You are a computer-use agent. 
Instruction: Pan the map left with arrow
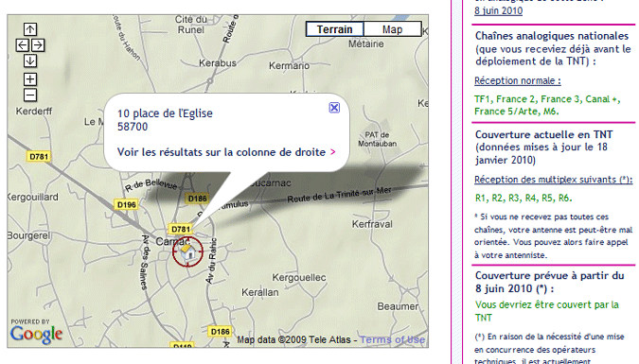[22, 45]
